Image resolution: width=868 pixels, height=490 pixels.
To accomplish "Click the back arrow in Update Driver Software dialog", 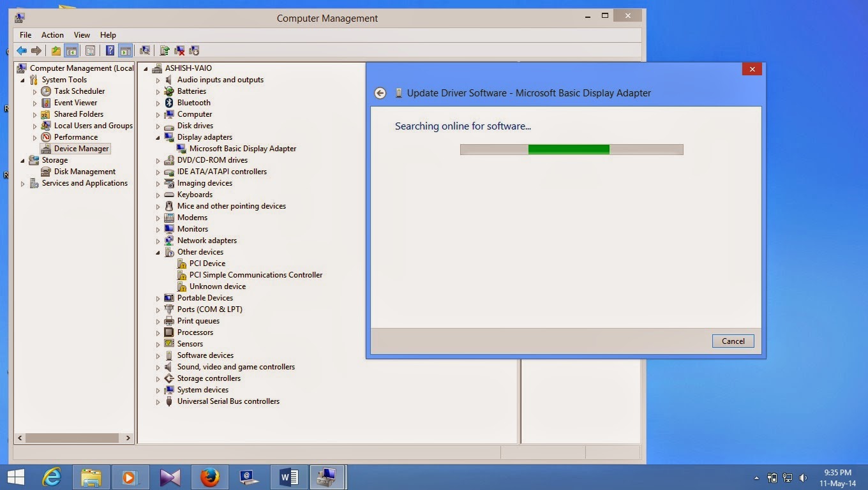I will click(x=380, y=93).
